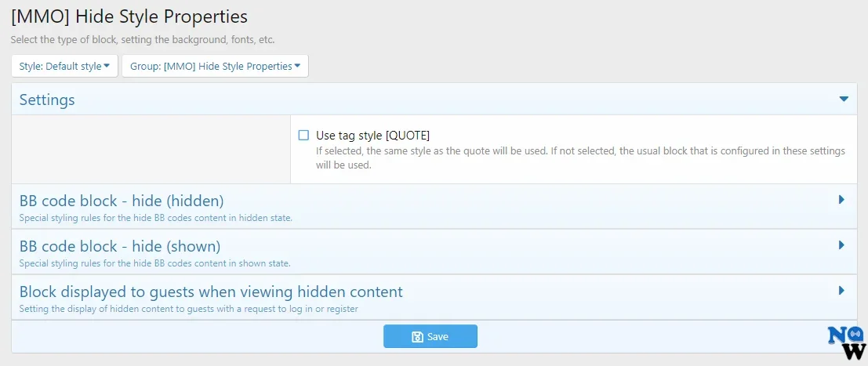
Task: Collapse Settings using its down arrow icon
Action: tap(844, 100)
